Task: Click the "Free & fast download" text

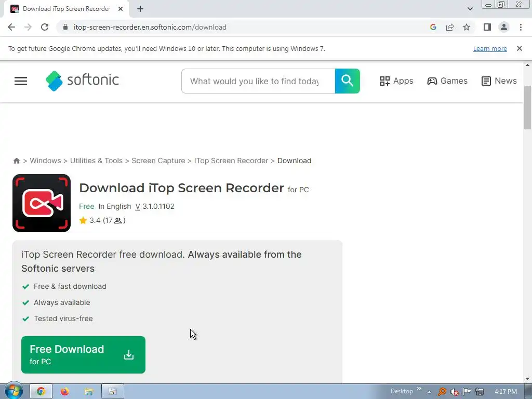Action: [x=70, y=286]
